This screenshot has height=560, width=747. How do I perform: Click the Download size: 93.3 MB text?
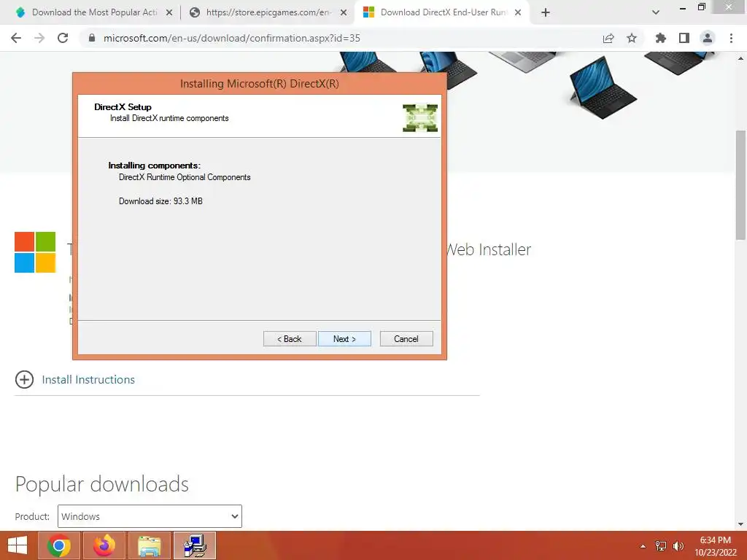pos(160,201)
